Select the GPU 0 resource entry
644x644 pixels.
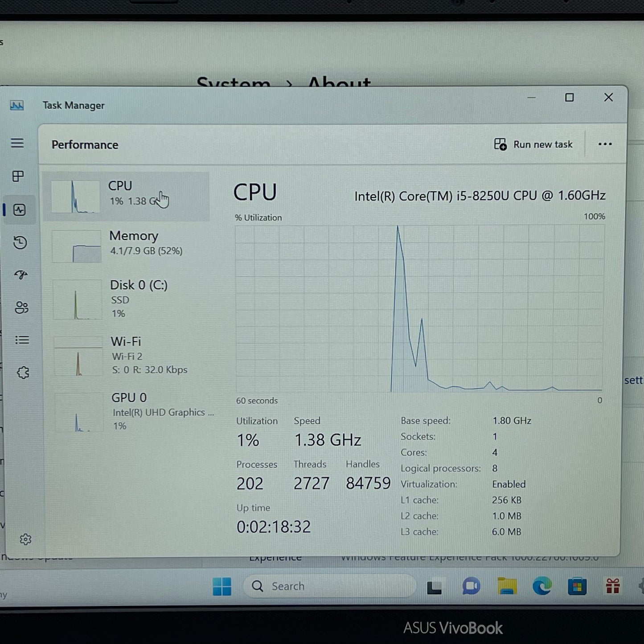135,411
